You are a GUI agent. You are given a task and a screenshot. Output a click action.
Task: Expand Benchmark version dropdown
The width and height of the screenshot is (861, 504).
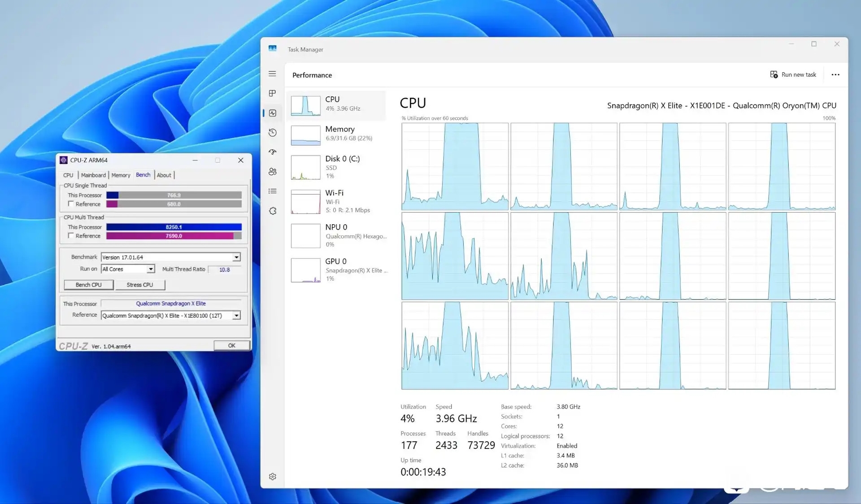coord(236,257)
